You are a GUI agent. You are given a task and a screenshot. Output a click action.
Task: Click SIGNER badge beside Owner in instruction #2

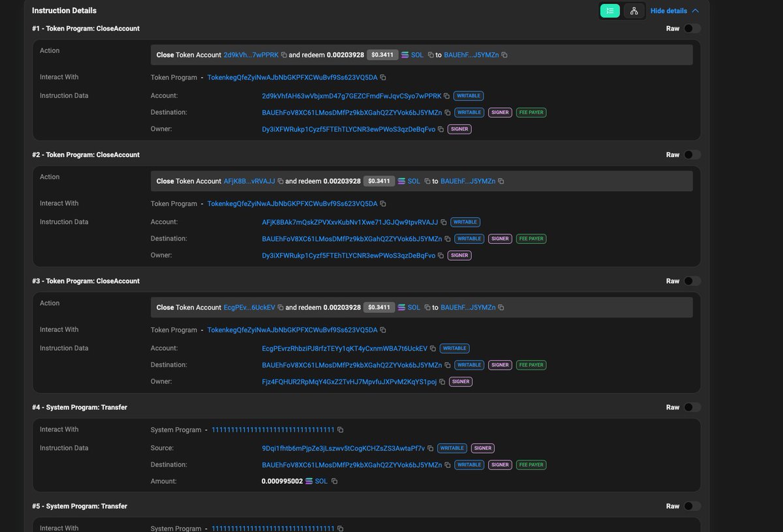459,256
